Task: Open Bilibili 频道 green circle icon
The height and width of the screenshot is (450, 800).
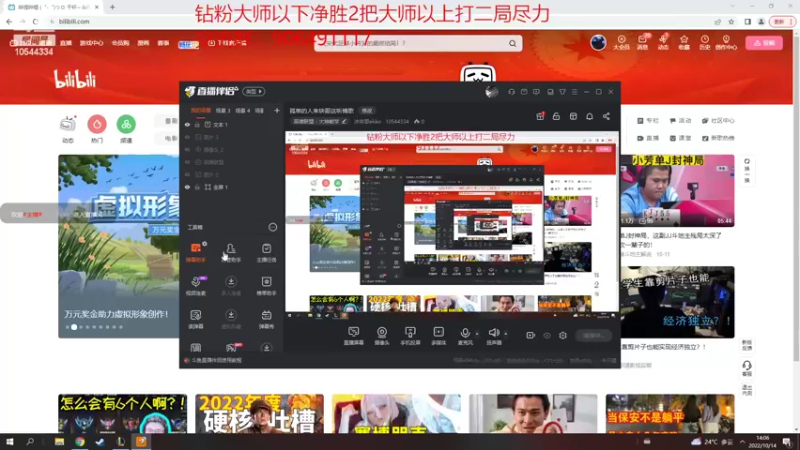Action: (126, 124)
